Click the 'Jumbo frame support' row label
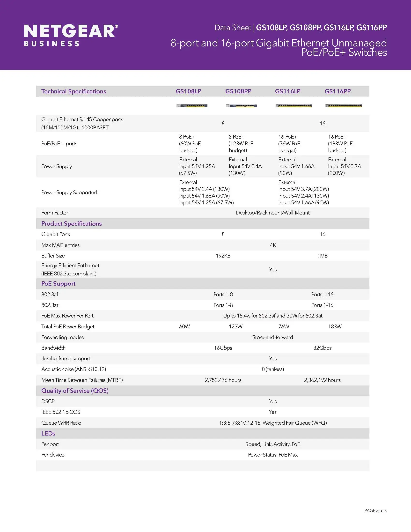This screenshot has width=411, height=532. pos(66,359)
